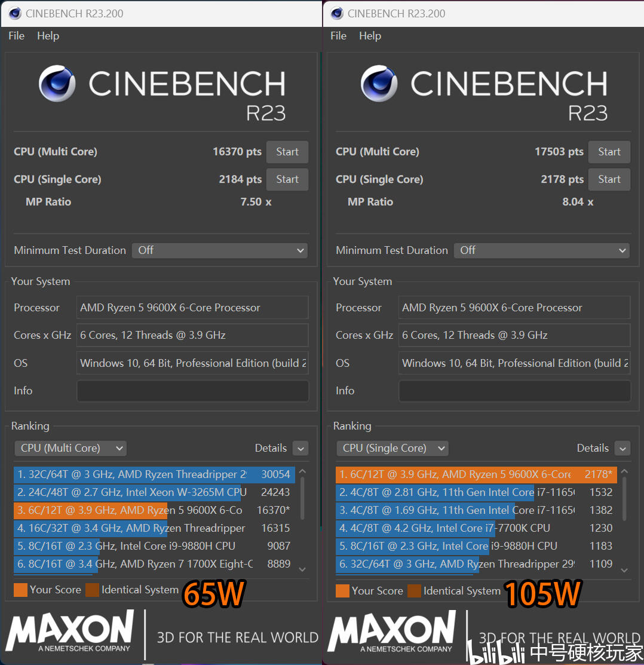
Task: Click Cores x GHz field in right window
Action: point(514,335)
